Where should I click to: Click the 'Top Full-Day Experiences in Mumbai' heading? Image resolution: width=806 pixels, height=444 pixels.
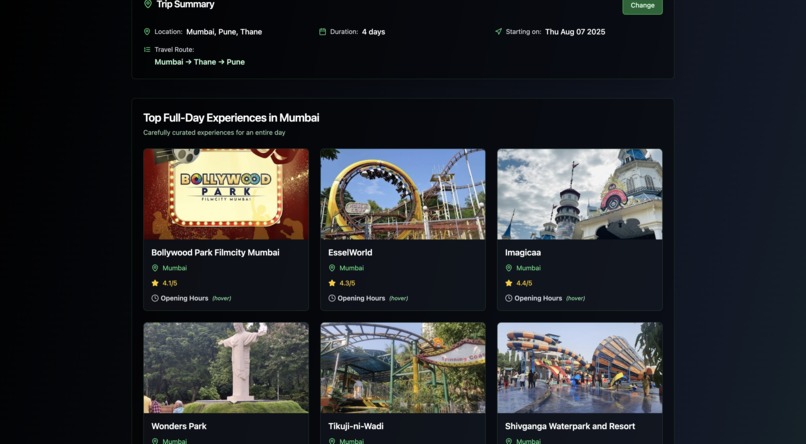pyautogui.click(x=231, y=118)
